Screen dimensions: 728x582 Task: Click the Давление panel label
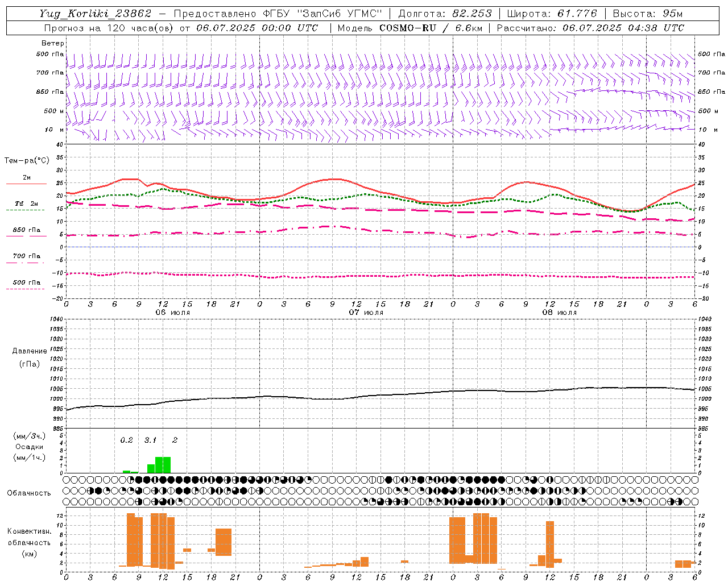coord(30,351)
